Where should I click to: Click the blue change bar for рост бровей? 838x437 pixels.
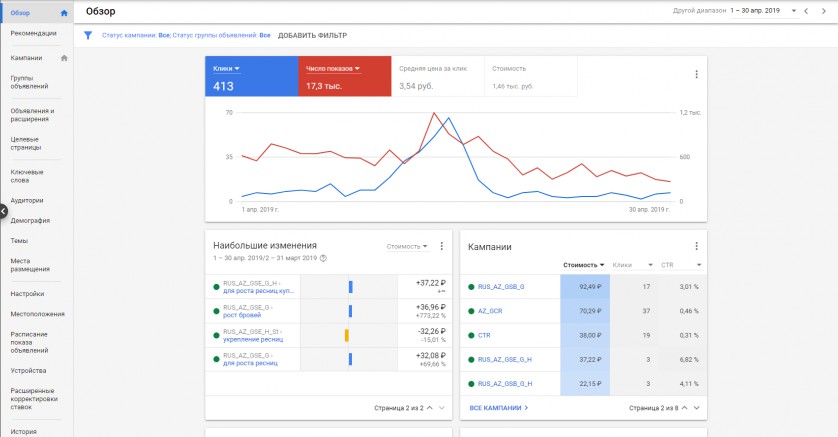click(x=351, y=311)
